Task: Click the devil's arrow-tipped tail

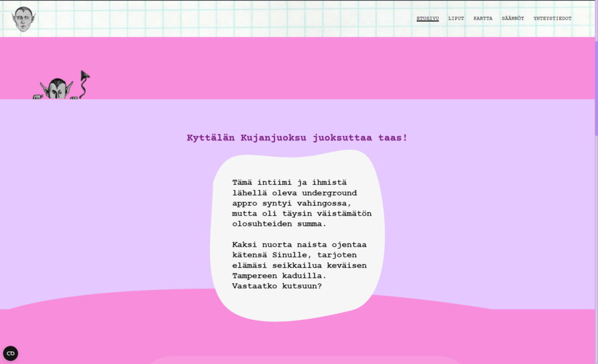Action: pyautogui.click(x=85, y=76)
